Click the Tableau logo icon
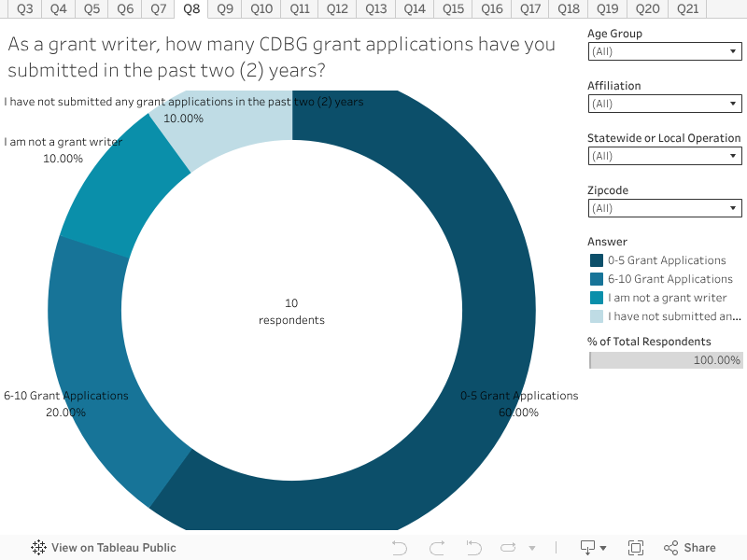The height and width of the screenshot is (560, 747). click(x=38, y=548)
